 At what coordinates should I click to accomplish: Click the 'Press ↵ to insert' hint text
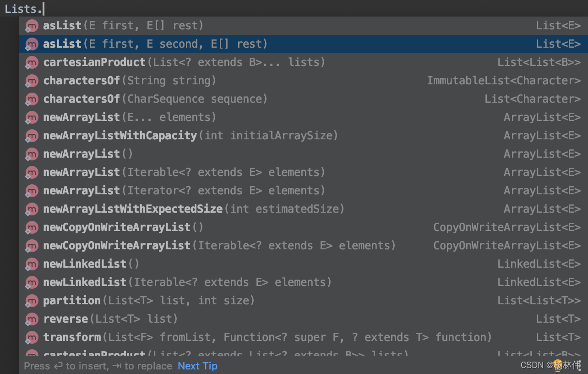click(66, 366)
